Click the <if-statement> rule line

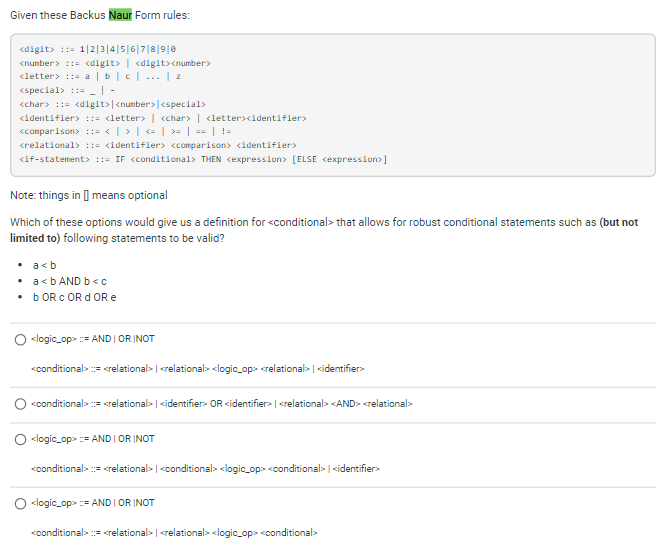[203, 159]
